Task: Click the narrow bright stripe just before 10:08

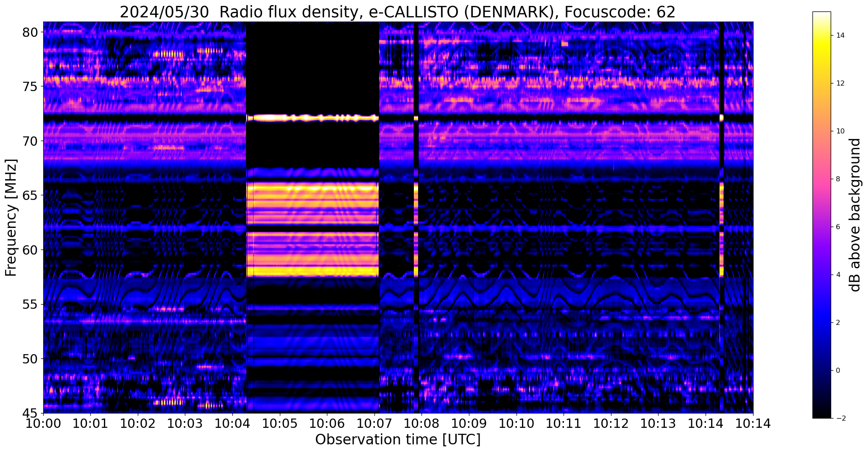Action: click(416, 229)
